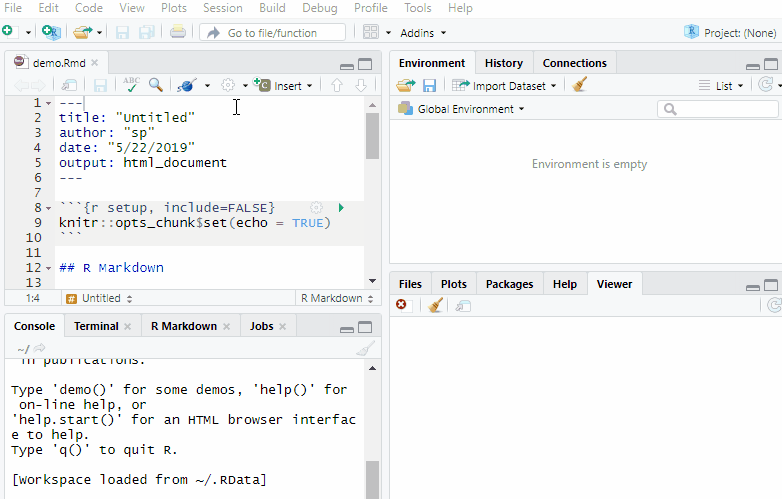Switch to the Help pane tab
Image resolution: width=782 pixels, height=499 pixels.
pos(565,284)
